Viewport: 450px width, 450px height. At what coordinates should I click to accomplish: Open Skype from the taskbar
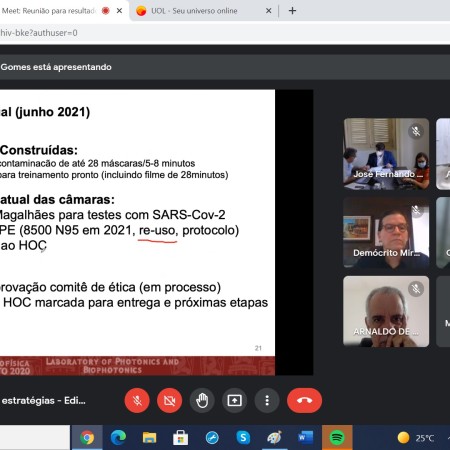243,437
